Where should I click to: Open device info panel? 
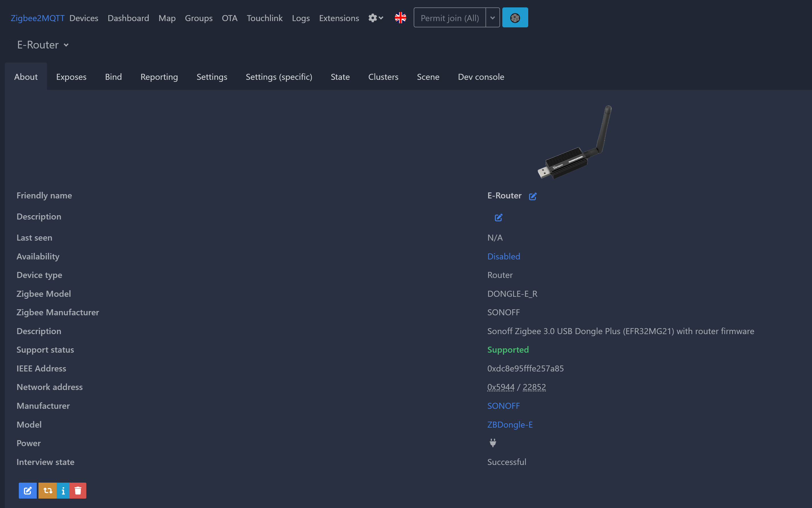pos(63,491)
